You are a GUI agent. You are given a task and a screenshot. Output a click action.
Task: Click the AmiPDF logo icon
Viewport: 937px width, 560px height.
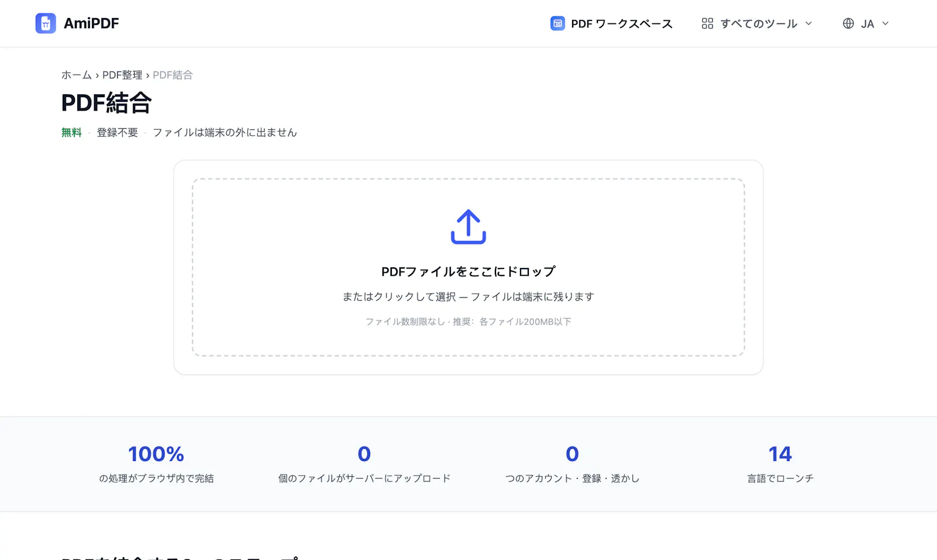click(46, 23)
